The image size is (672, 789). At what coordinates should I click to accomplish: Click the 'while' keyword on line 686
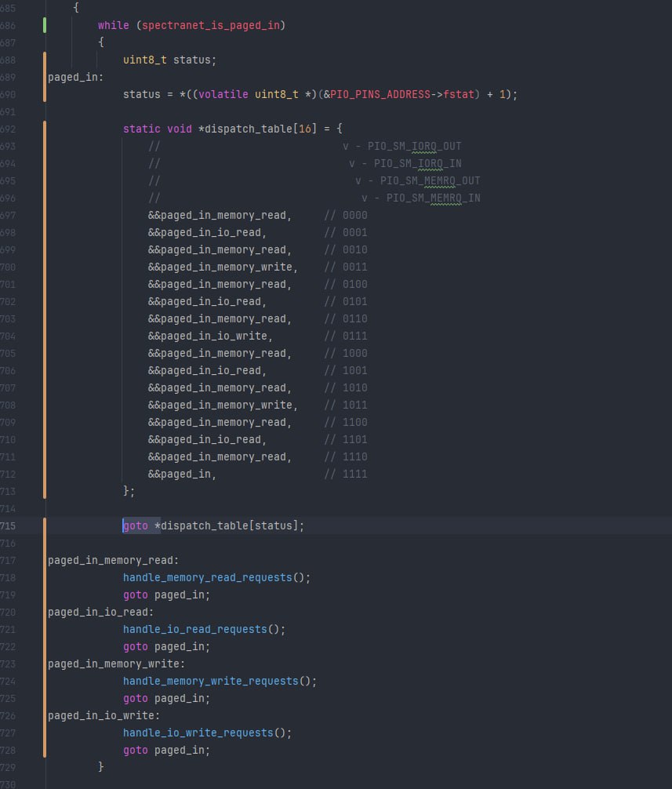(113, 25)
